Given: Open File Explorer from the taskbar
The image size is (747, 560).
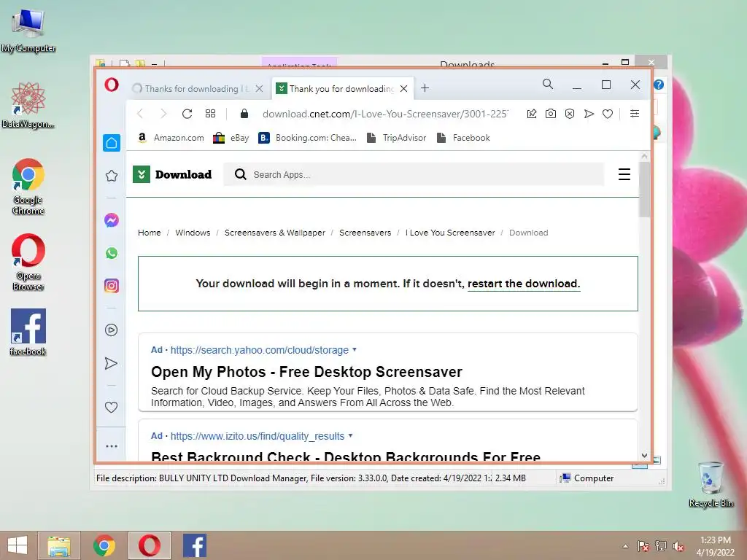Looking at the screenshot, I should pyautogui.click(x=59, y=545).
